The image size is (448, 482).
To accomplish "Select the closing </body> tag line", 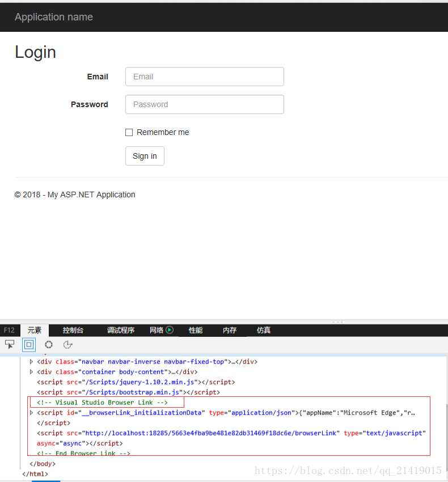I will 43,463.
